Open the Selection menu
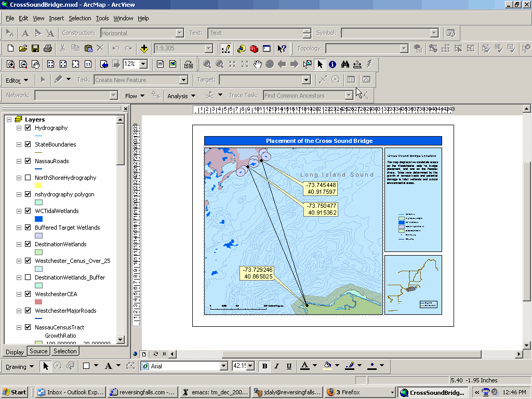 tap(79, 18)
